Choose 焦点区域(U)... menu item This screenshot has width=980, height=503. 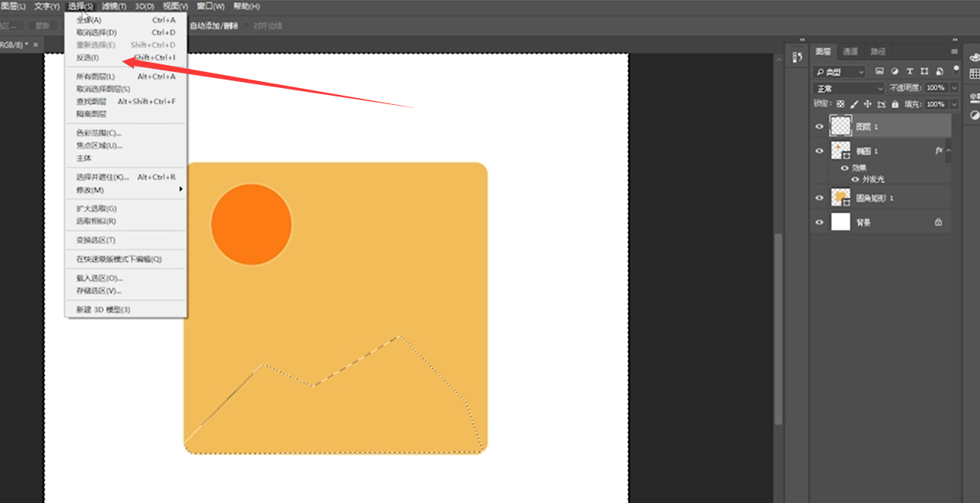[126, 145]
